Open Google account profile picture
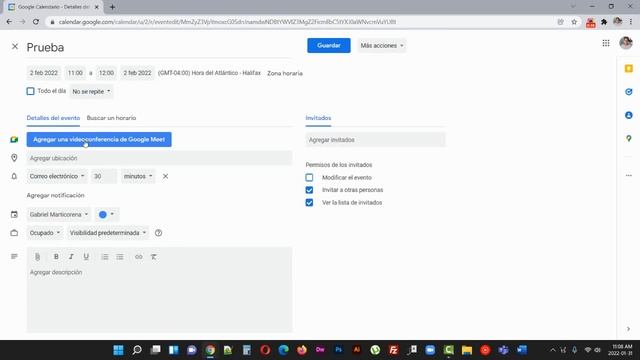The image size is (640, 360). tap(626, 42)
